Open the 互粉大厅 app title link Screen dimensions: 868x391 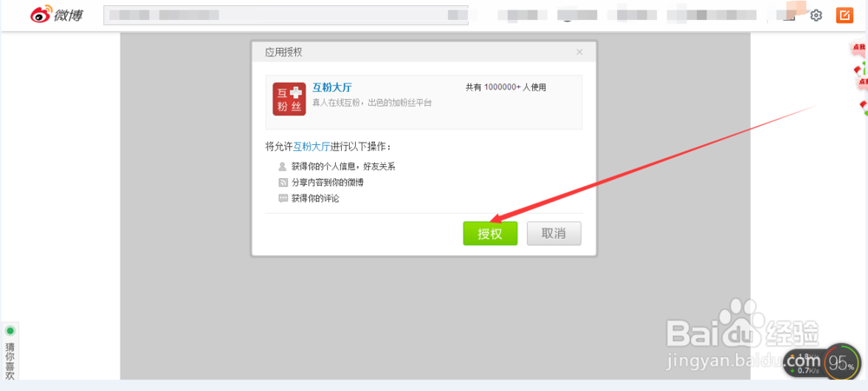click(x=332, y=88)
